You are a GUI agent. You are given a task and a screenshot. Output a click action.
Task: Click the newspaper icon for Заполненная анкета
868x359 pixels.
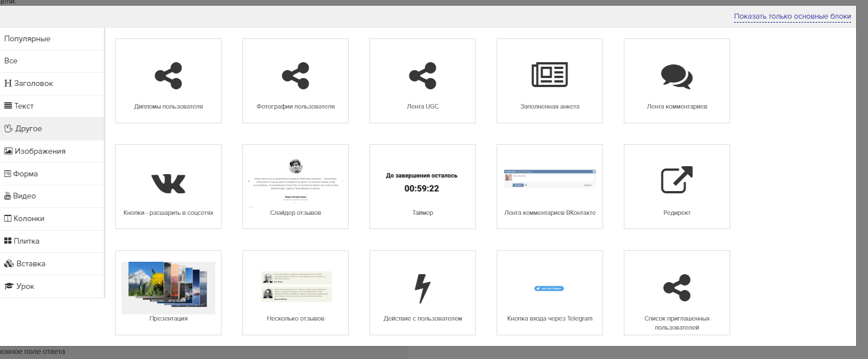(549, 75)
